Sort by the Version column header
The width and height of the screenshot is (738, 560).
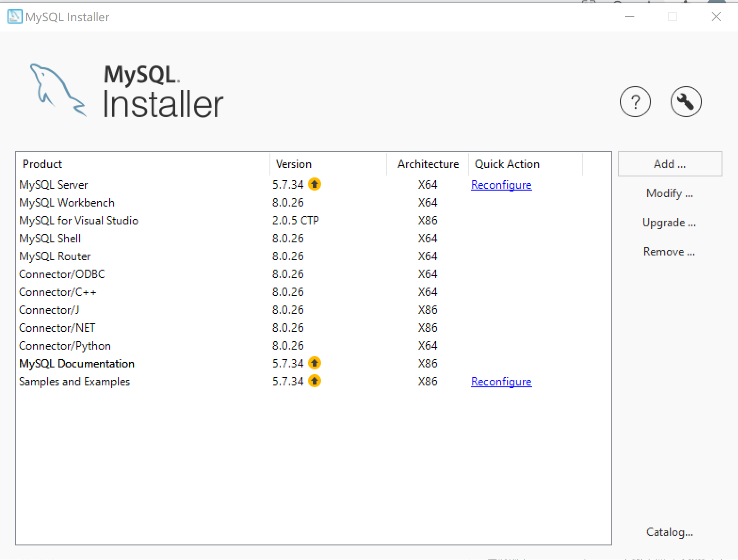[328, 164]
